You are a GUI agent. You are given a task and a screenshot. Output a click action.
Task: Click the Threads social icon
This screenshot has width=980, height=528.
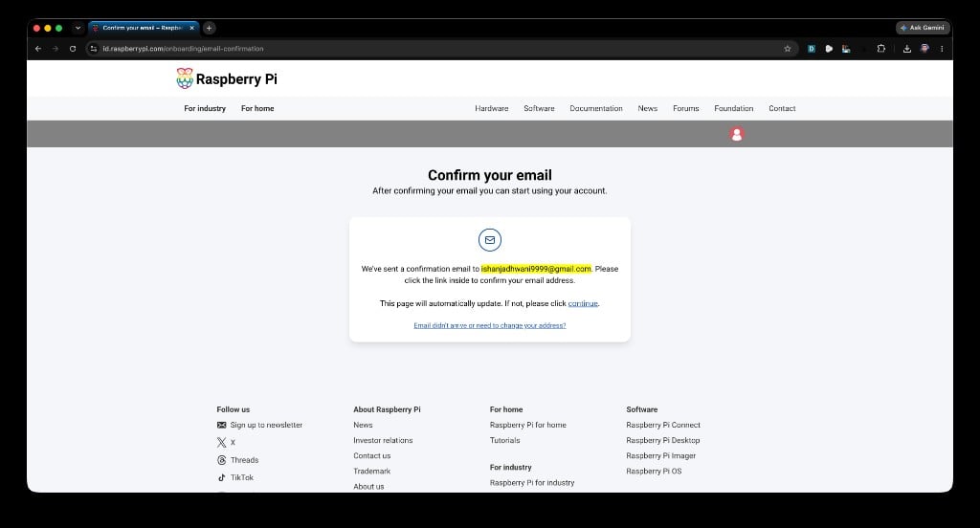point(221,460)
